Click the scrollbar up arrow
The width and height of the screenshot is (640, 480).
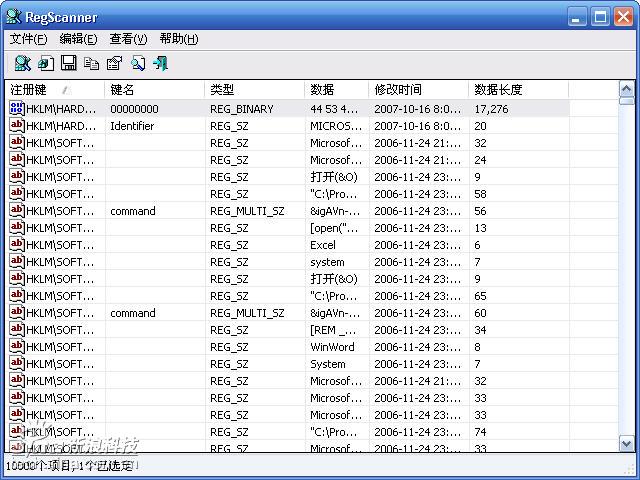(x=627, y=88)
